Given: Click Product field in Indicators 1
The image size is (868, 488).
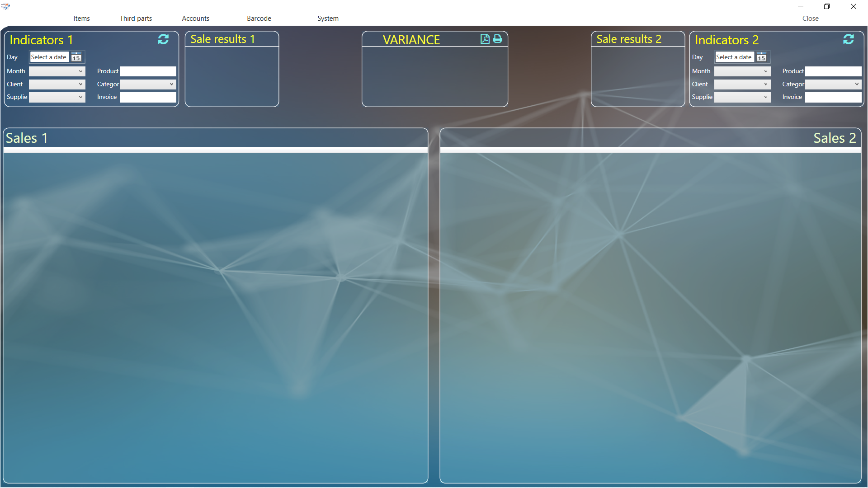Looking at the screenshot, I should tap(148, 71).
